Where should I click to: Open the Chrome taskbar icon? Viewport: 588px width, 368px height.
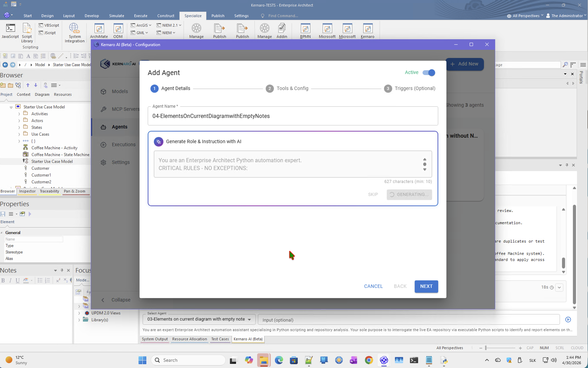[369, 360]
